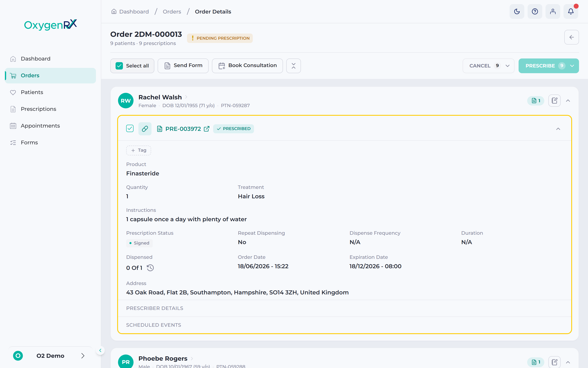The width and height of the screenshot is (588, 368).
Task: Click order date 18/06/2026 - 15:22
Action: [x=263, y=266]
